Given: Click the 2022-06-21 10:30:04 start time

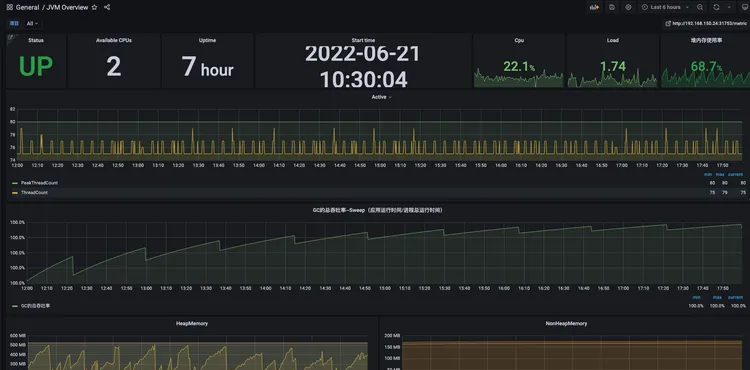Looking at the screenshot, I should tap(363, 66).
